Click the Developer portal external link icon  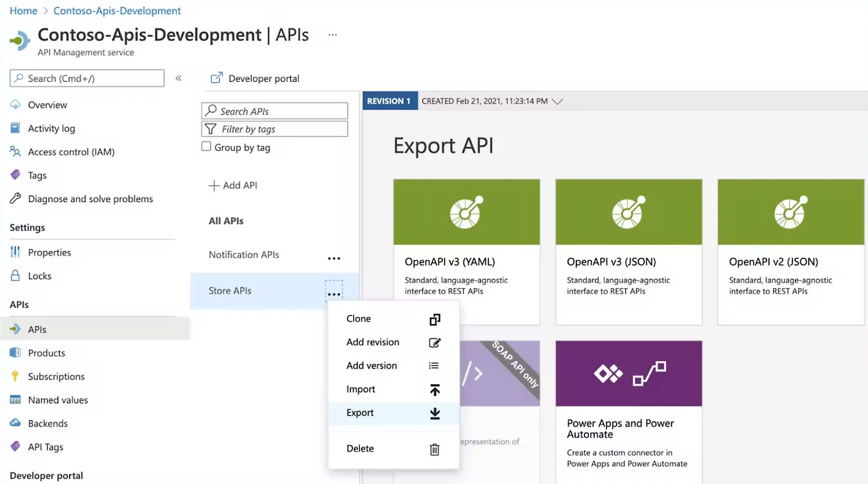click(x=216, y=78)
